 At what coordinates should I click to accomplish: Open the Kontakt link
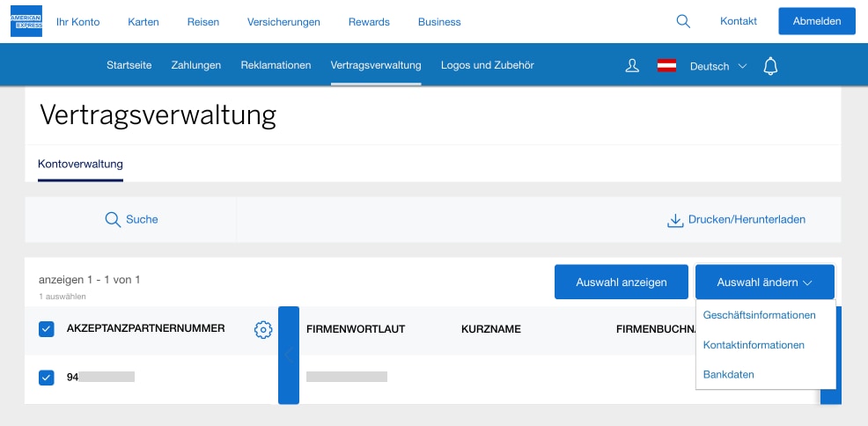pyautogui.click(x=738, y=21)
